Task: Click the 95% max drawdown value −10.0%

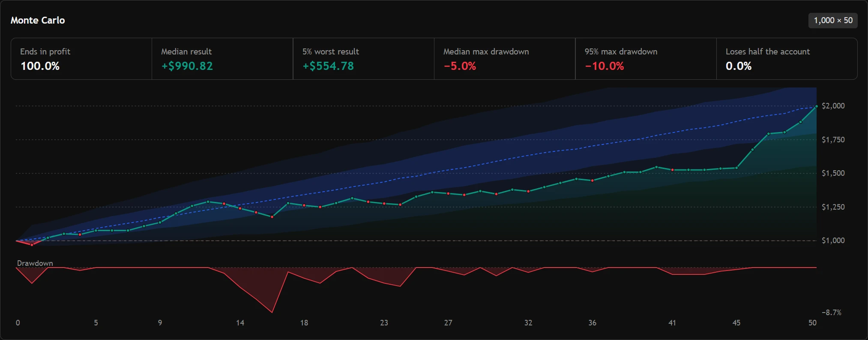Action: [x=604, y=66]
